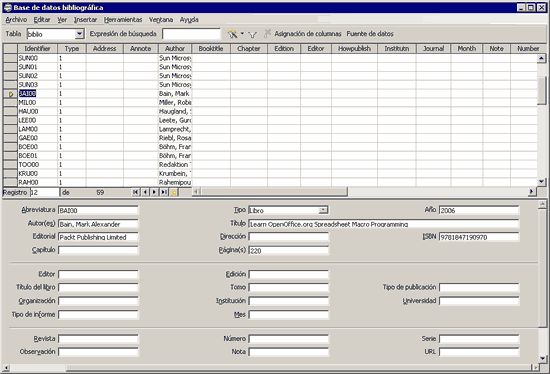The width and height of the screenshot is (550, 374).
Task: Click the form panel's vertical scrollbar thumb
Action: tap(543, 268)
